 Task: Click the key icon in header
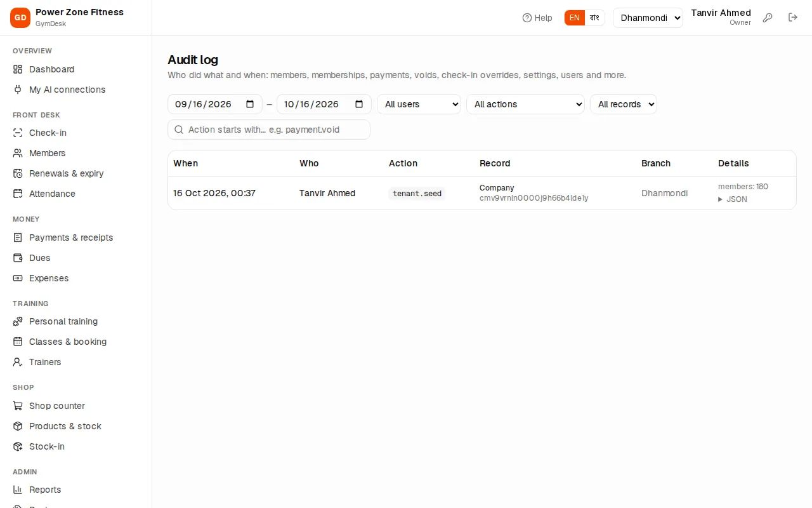[x=768, y=18]
